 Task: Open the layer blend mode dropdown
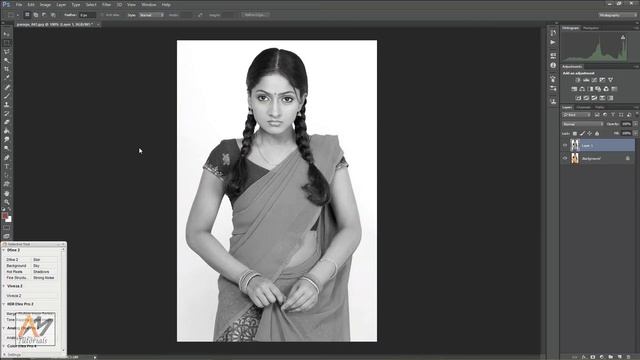click(582, 124)
